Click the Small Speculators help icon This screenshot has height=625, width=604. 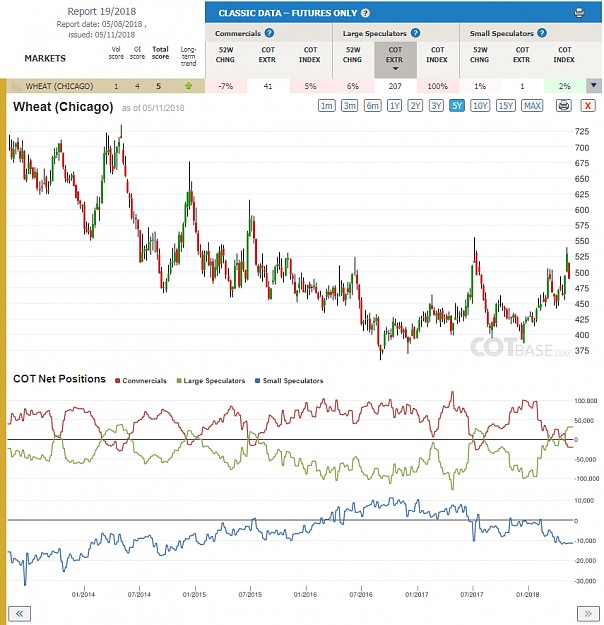pos(542,33)
